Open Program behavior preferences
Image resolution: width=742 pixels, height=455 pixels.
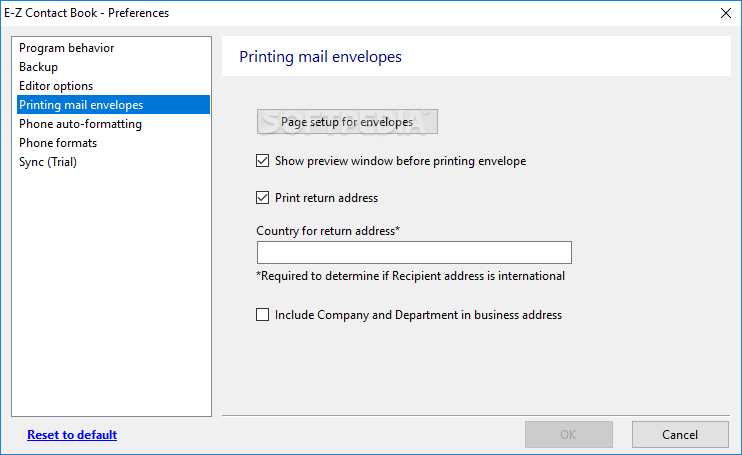coord(113,48)
